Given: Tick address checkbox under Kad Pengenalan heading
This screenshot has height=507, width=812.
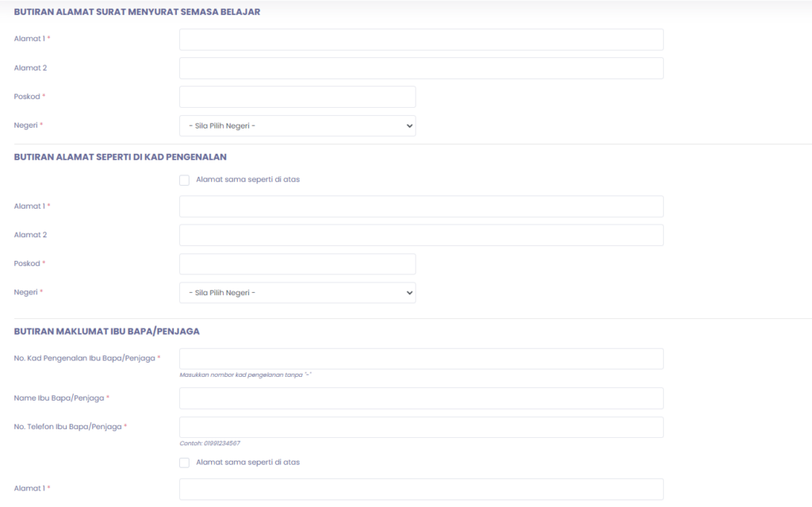Looking at the screenshot, I should coord(184,180).
